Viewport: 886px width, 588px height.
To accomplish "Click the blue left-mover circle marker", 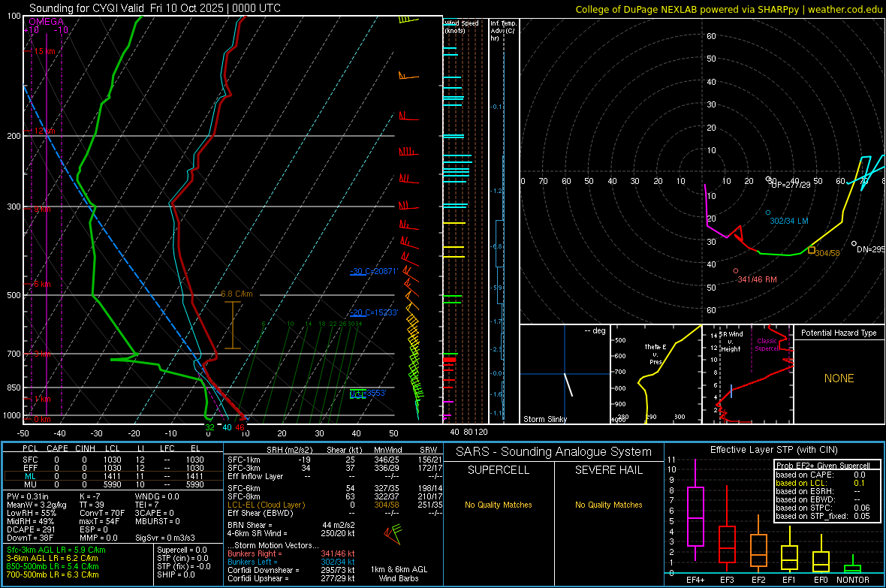I will [x=768, y=213].
